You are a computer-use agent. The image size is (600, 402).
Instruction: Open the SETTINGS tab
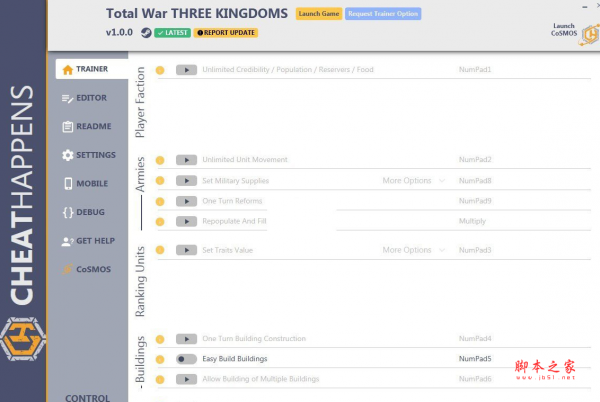(x=88, y=155)
